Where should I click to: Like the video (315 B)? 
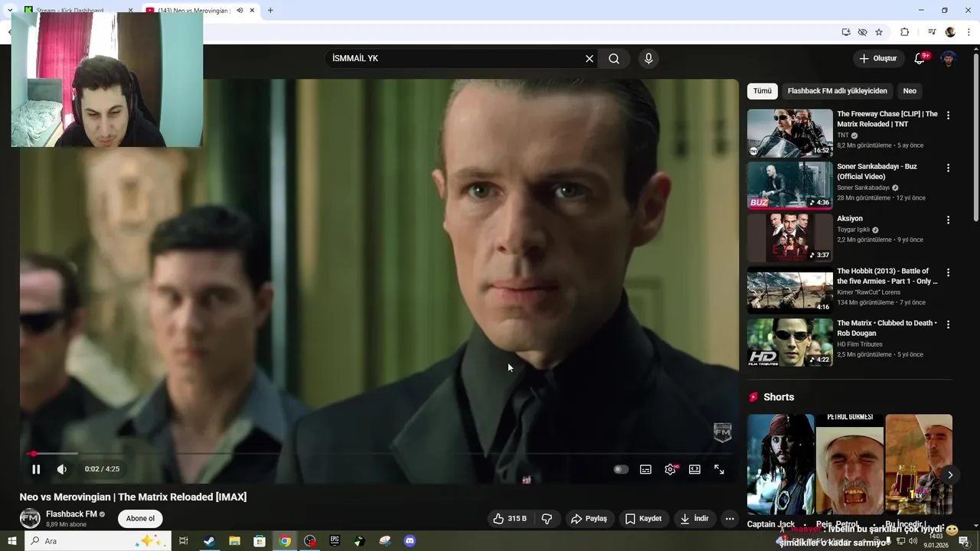[511, 519]
